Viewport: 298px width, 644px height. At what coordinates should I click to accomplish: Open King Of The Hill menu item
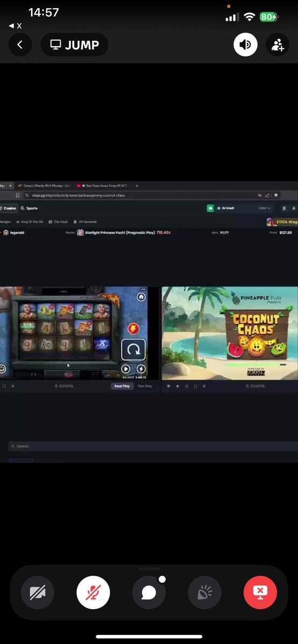click(x=30, y=222)
